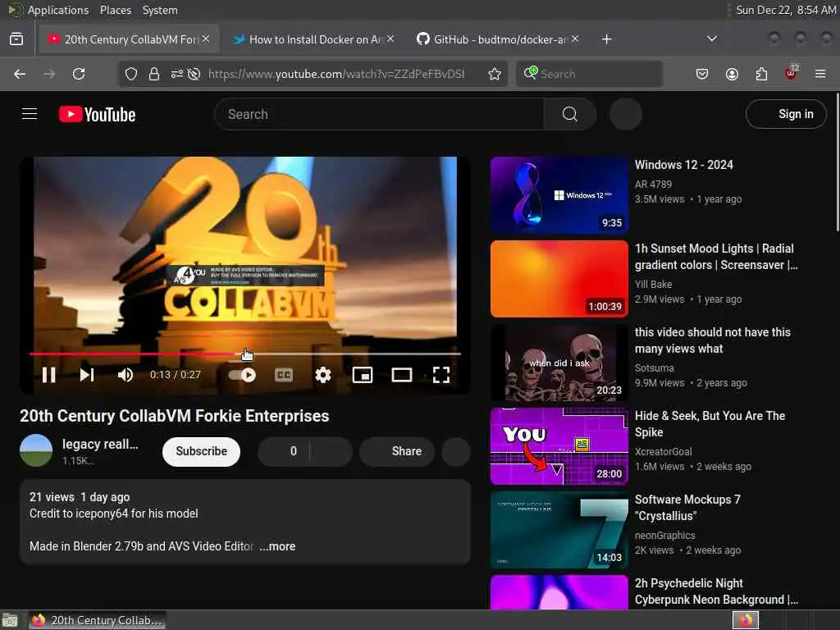The image size is (840, 630).
Task: Open the Places menu
Action: click(115, 10)
